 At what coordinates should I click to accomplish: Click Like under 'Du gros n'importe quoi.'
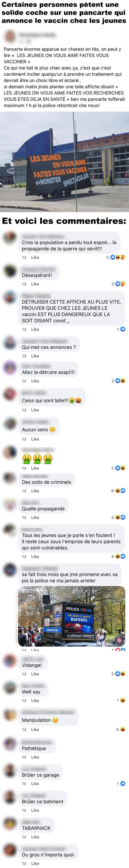(x=35, y=863)
